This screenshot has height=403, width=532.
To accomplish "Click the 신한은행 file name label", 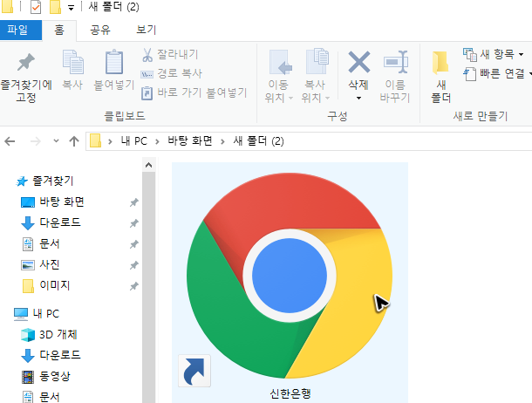I will (x=290, y=393).
